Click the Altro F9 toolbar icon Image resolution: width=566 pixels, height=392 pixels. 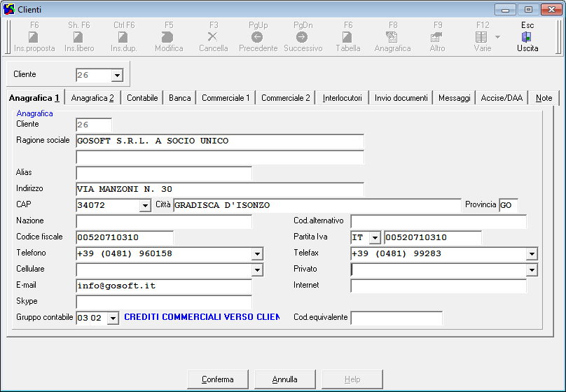tap(436, 37)
